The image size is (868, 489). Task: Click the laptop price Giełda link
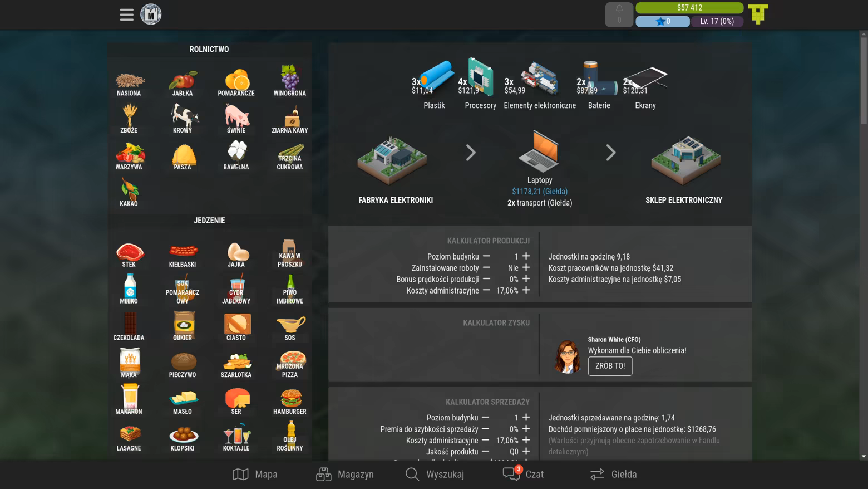[x=540, y=192]
